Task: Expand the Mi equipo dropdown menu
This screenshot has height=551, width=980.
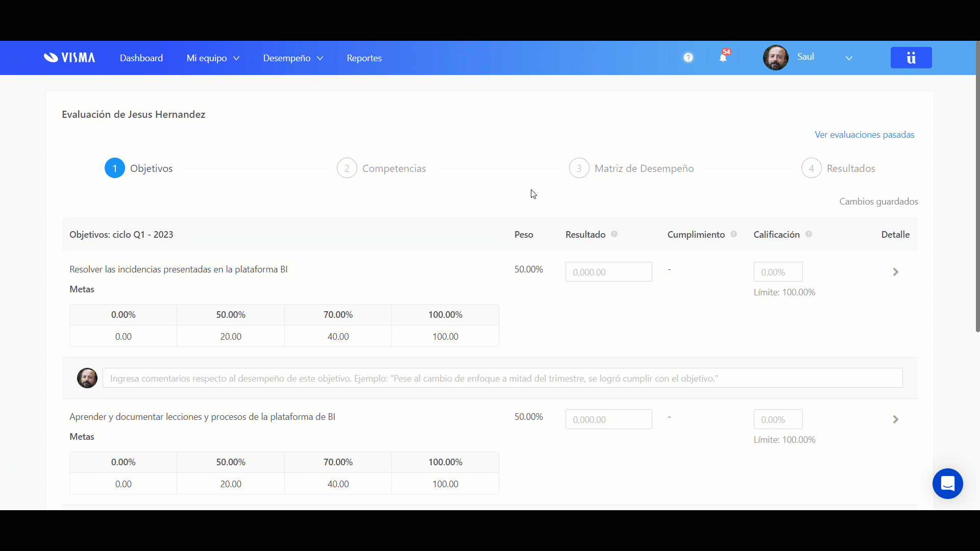Action: (x=213, y=58)
